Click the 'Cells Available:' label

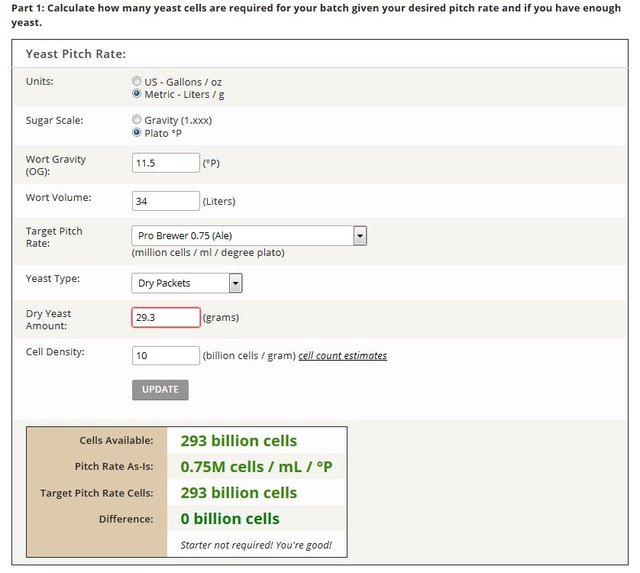click(x=116, y=440)
